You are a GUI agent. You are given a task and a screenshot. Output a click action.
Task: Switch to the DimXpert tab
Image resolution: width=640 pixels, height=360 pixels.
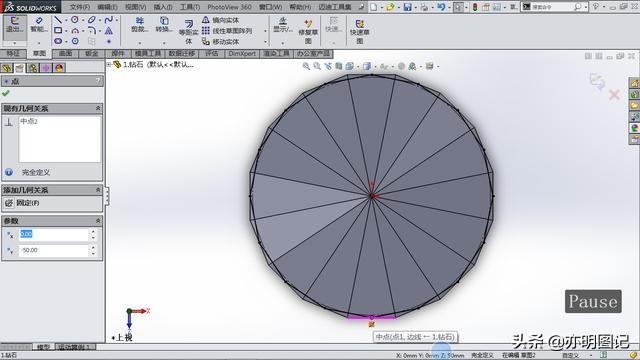coord(242,54)
